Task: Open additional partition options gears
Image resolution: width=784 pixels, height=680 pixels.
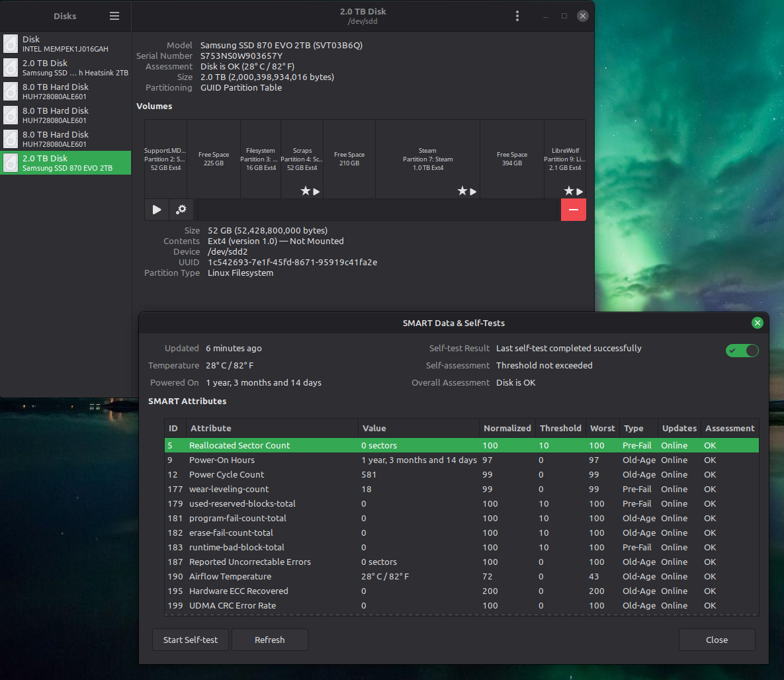Action: click(181, 210)
